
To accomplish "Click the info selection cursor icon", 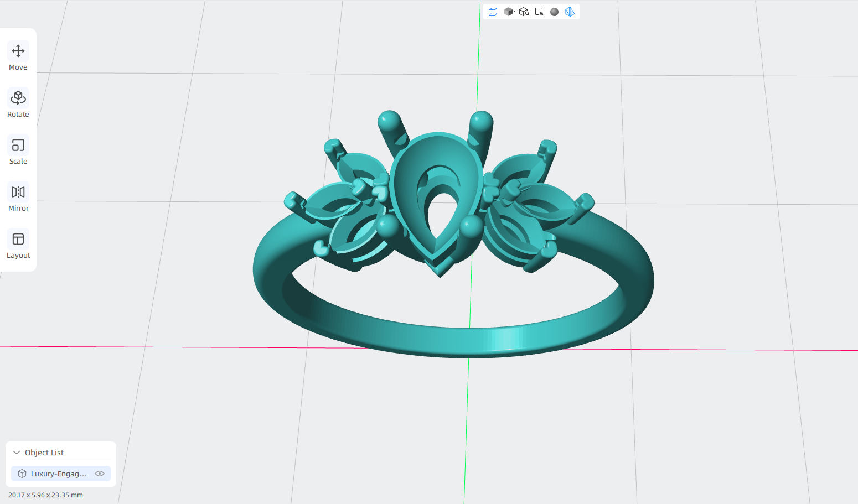I will click(x=539, y=12).
